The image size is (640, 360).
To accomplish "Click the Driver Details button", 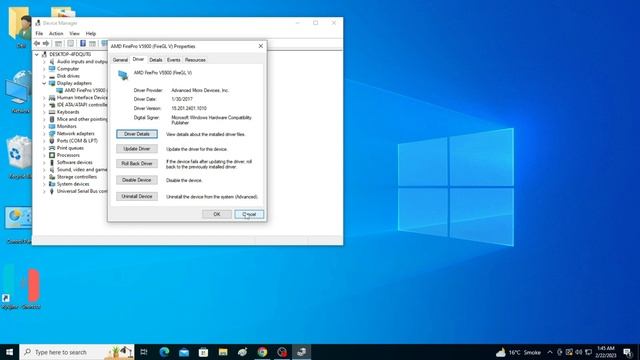I will click(x=137, y=134).
